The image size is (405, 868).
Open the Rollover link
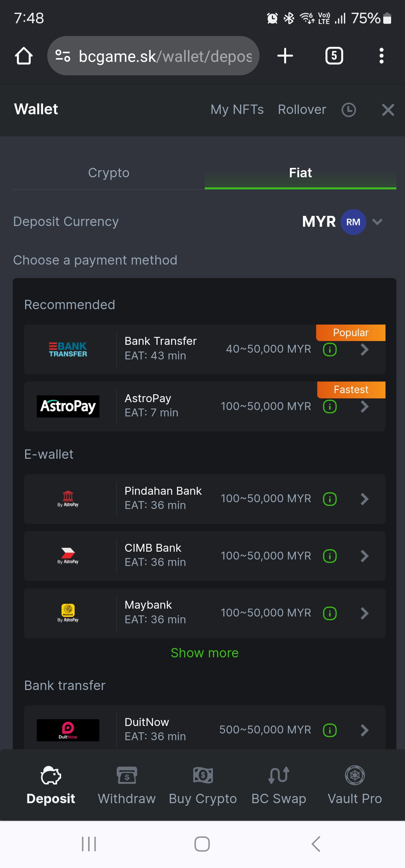(x=302, y=110)
